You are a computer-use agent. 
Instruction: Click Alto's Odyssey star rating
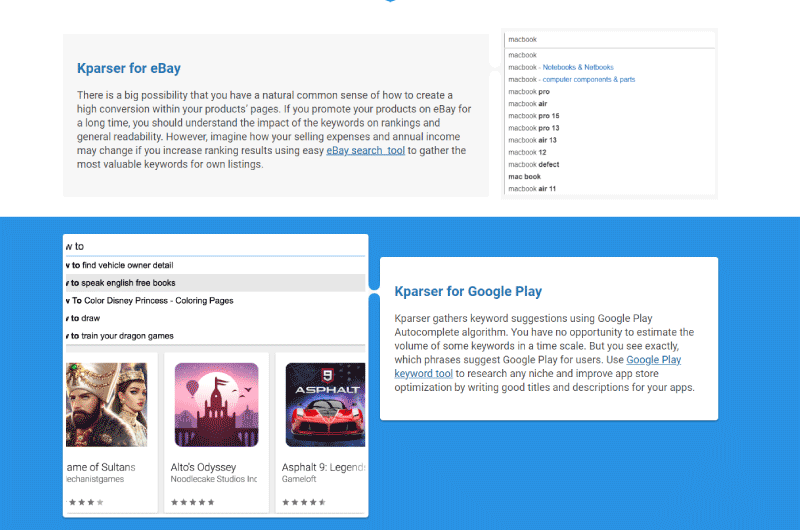pyautogui.click(x=192, y=502)
